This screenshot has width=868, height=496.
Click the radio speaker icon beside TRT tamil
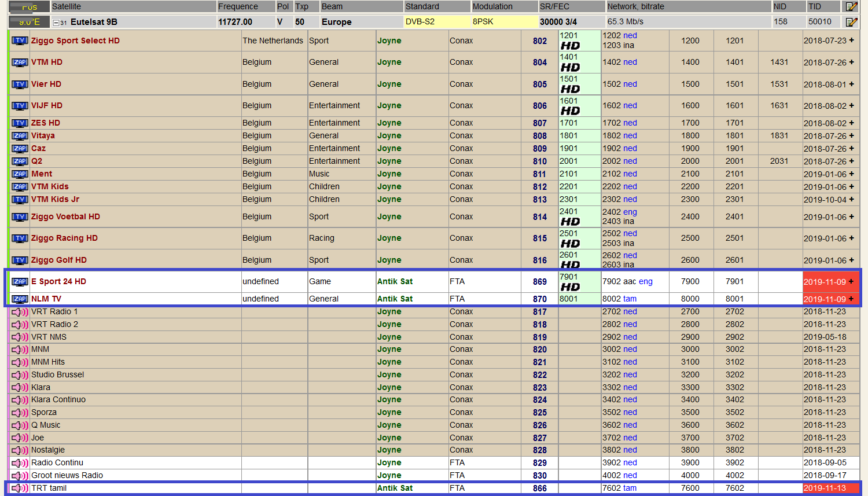[20, 488]
